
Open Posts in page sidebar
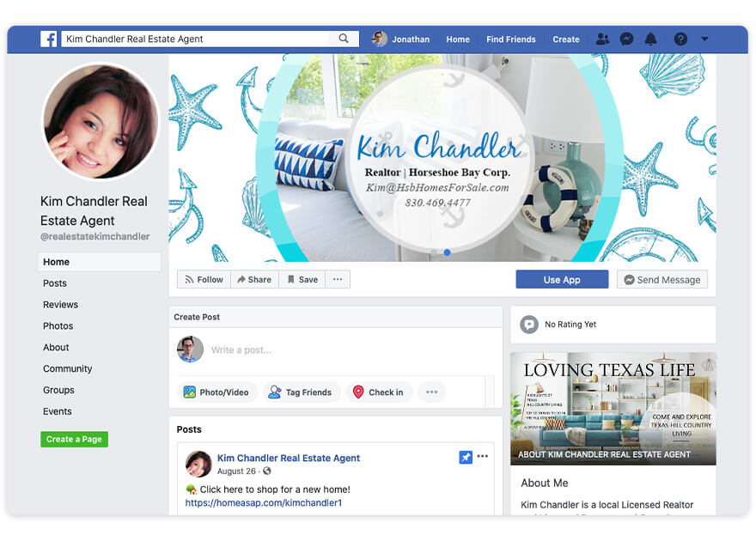(55, 283)
